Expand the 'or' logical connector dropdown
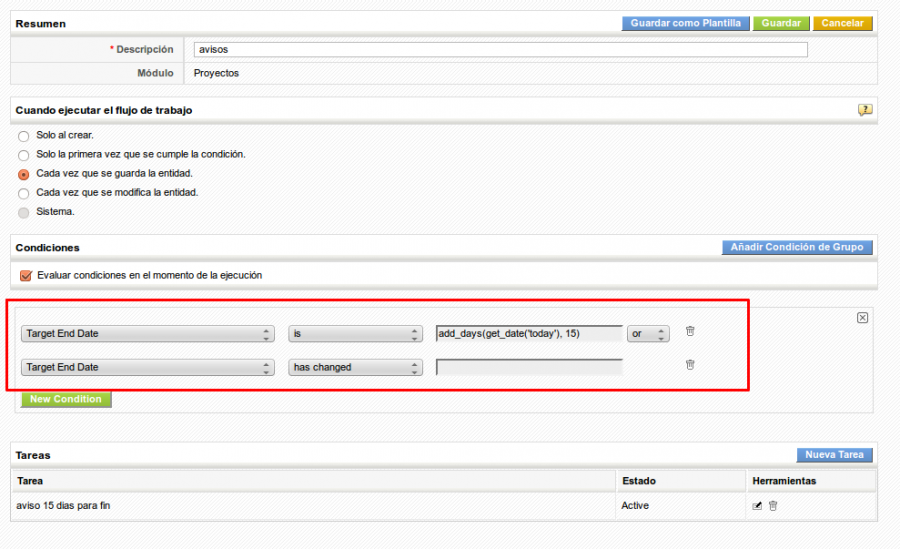Image resolution: width=900 pixels, height=549 pixels. click(x=648, y=334)
